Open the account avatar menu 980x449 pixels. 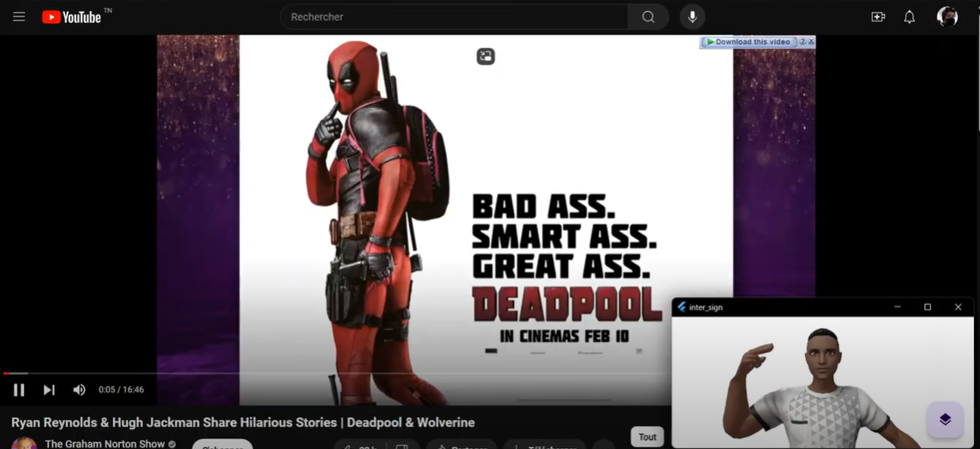click(947, 17)
